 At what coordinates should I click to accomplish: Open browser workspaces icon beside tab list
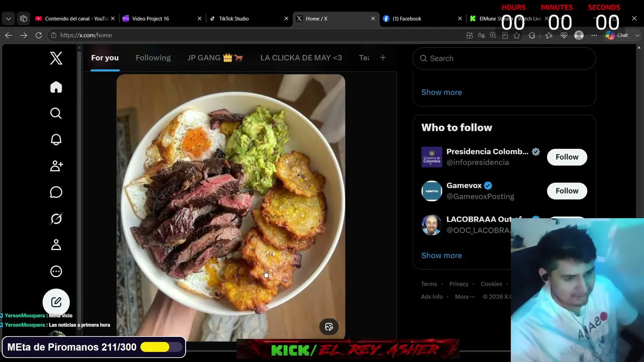24,19
